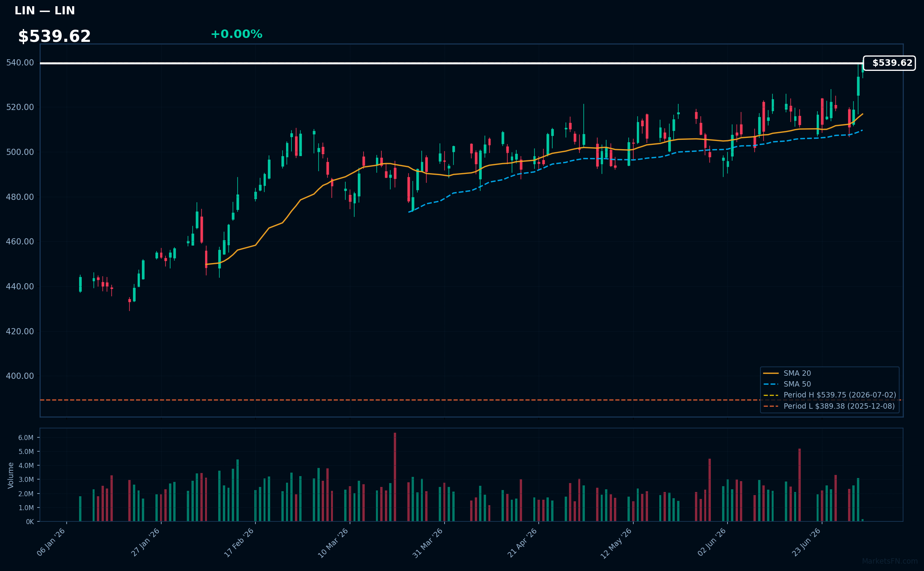
Task: Select the 31 Mar '26 date label
Action: pos(428,543)
